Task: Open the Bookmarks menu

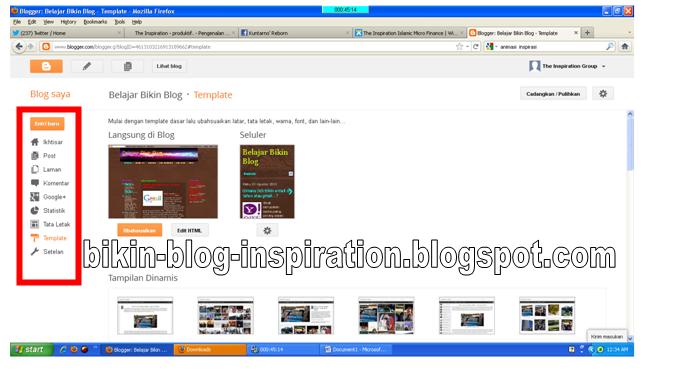Action: tap(95, 22)
